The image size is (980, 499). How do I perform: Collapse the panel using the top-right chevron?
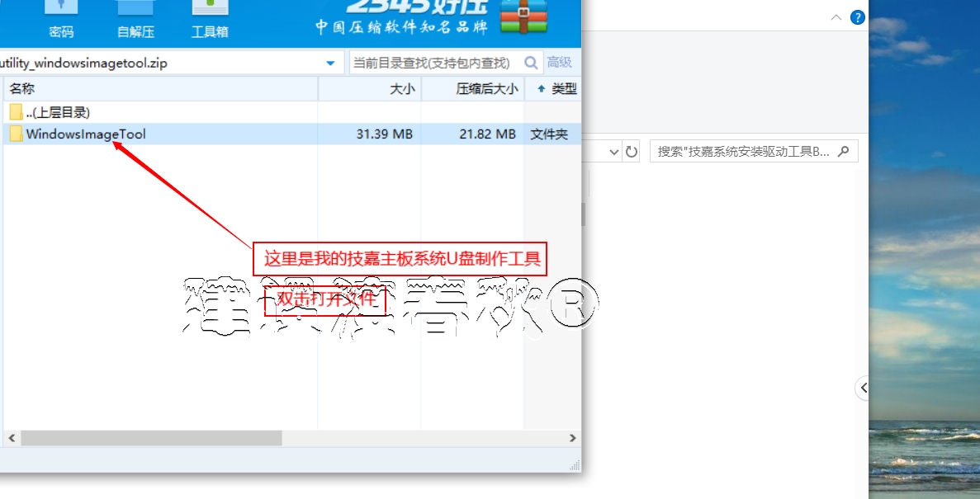pyautogui.click(x=835, y=16)
